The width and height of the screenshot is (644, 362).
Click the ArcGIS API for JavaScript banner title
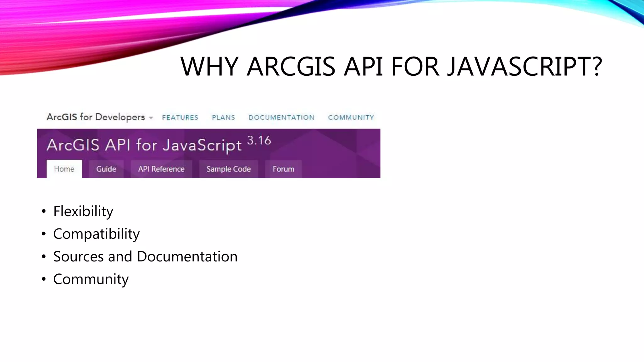point(144,145)
